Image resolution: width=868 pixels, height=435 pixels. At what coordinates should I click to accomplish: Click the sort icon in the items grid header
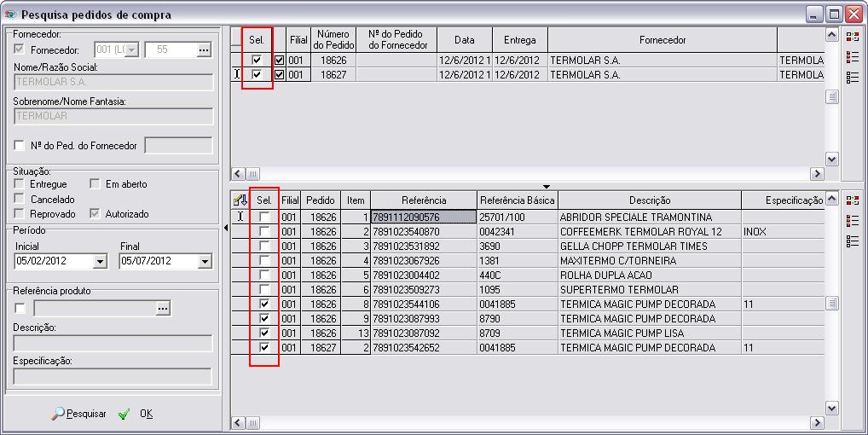240,200
